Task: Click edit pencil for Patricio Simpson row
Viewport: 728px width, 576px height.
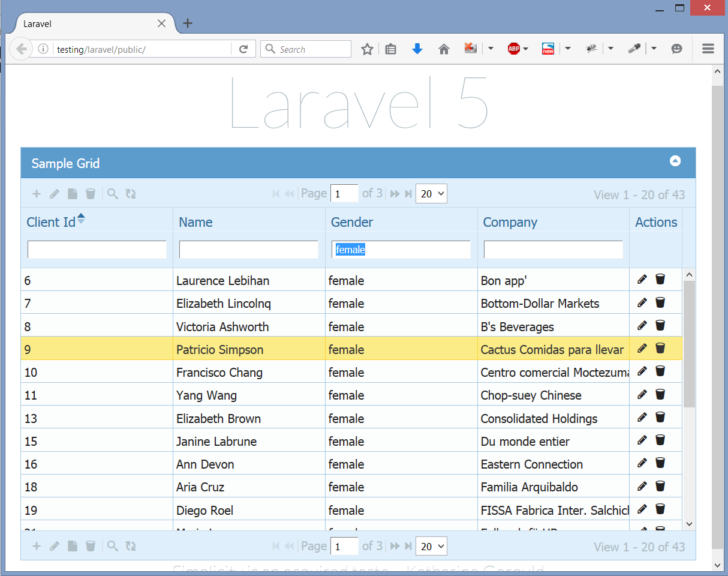Action: coord(642,348)
